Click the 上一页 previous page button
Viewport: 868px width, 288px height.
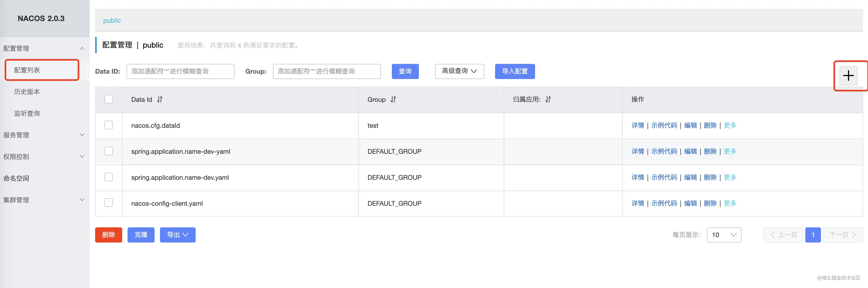783,235
